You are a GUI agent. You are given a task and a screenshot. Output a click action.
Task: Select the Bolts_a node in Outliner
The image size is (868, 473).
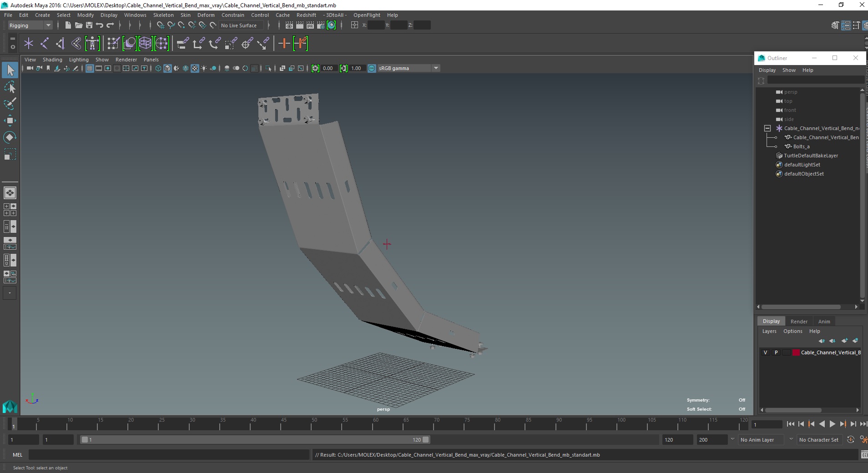[801, 146]
